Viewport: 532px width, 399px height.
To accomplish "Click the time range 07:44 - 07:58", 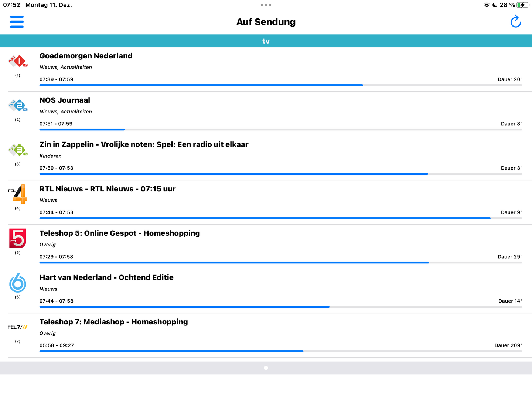I will (x=57, y=301).
